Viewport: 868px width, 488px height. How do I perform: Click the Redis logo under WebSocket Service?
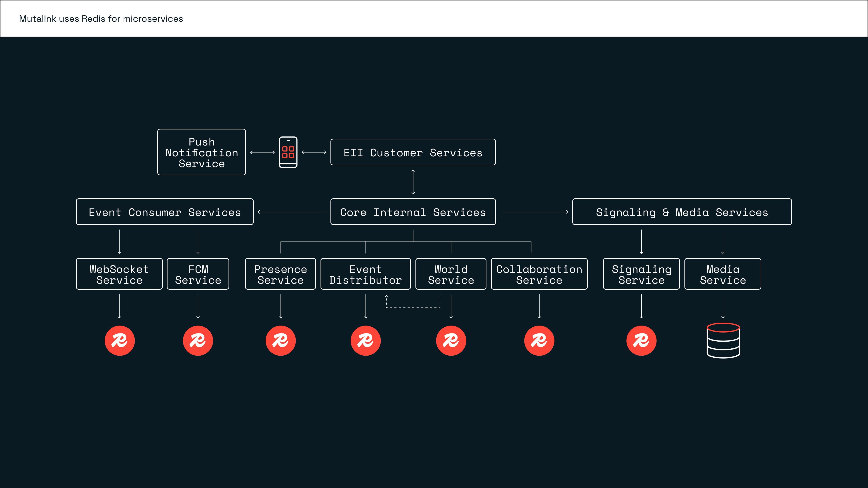(x=120, y=340)
